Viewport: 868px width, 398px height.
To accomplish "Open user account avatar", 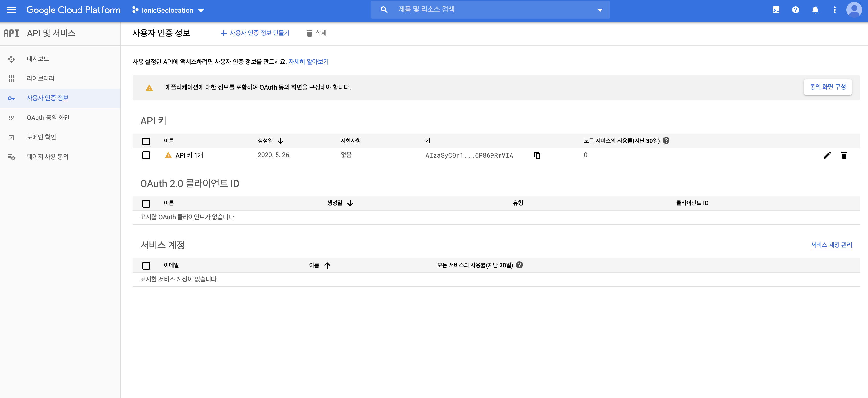I will (x=854, y=10).
